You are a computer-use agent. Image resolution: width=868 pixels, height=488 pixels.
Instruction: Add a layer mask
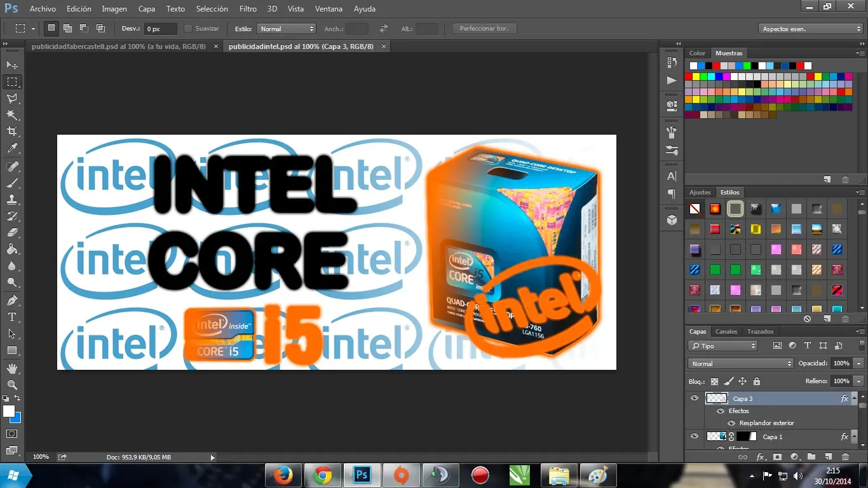(777, 456)
